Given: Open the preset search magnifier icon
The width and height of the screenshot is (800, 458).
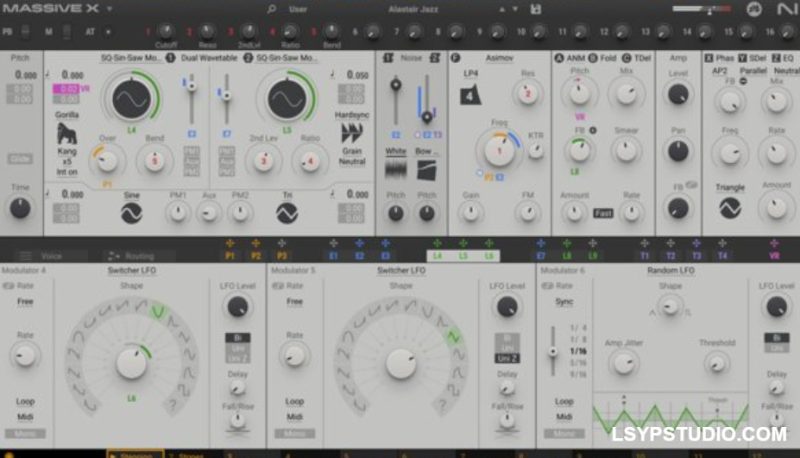Looking at the screenshot, I should coord(271,9).
